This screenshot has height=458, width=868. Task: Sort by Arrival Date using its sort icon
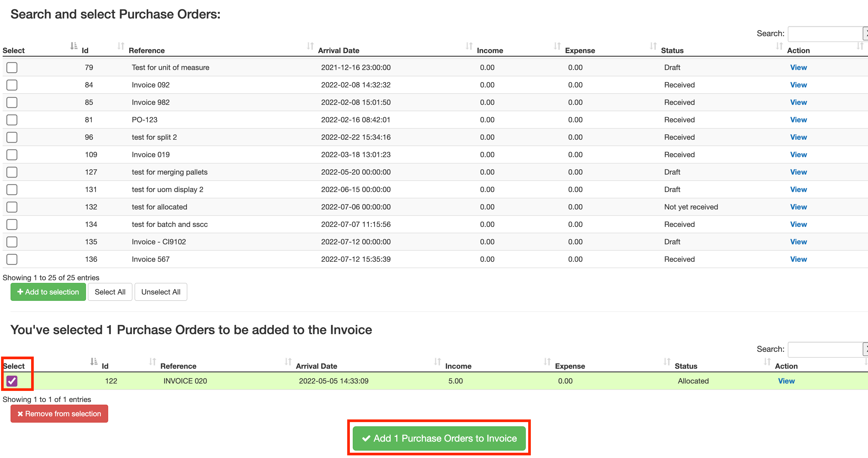point(310,47)
